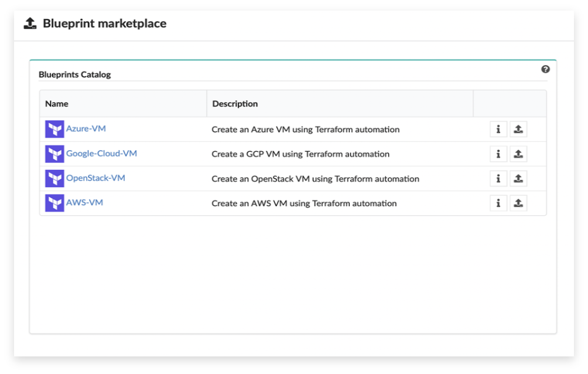The image size is (588, 374).
Task: View info for AWS-VM blueprint
Action: click(x=498, y=203)
